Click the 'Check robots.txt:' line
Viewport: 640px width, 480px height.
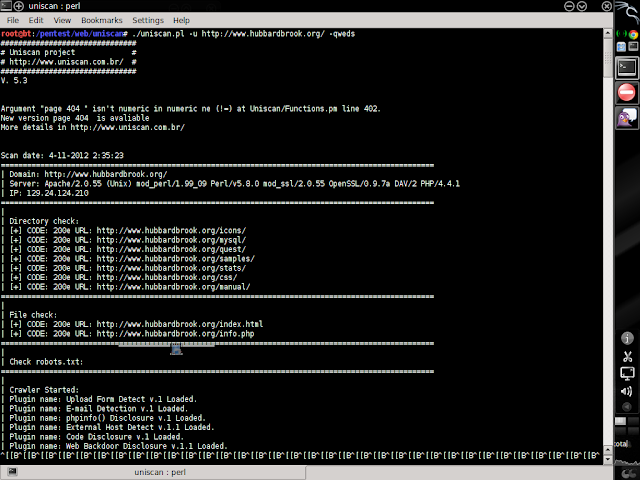point(46,362)
